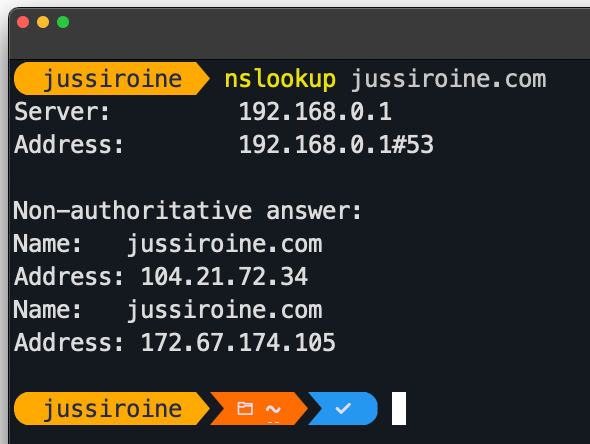
Task: Click the Server IP 192.168.0.1
Action: 315,112
